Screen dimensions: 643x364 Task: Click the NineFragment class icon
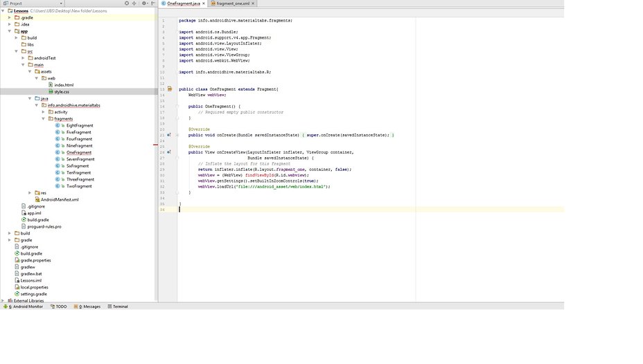pos(58,146)
